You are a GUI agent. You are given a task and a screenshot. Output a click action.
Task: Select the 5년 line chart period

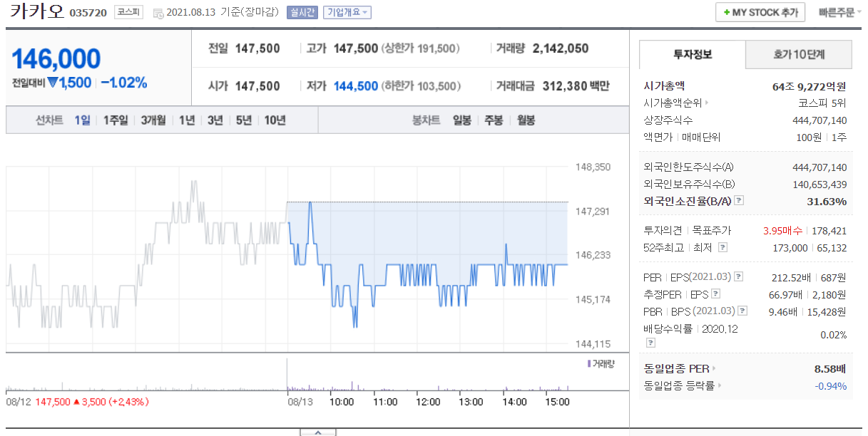pyautogui.click(x=244, y=120)
